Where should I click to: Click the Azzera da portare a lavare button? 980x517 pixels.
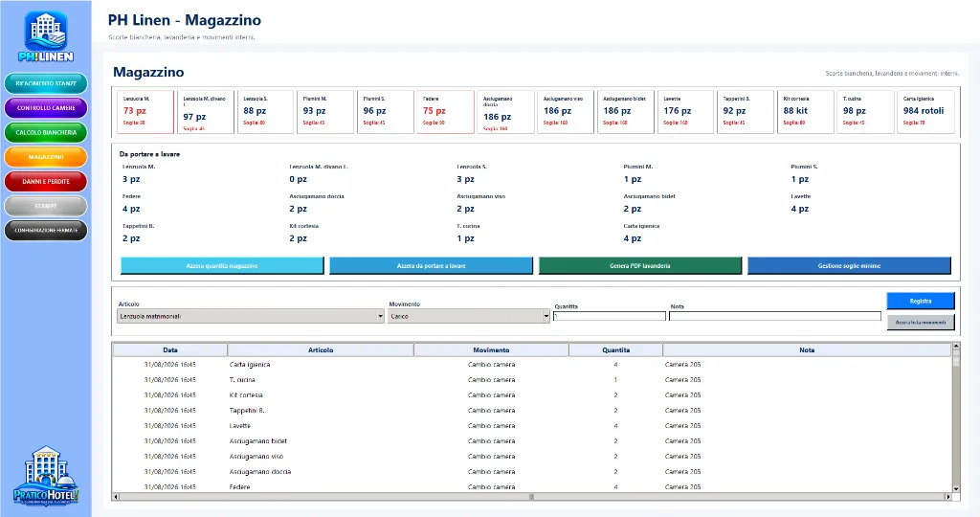click(x=431, y=266)
